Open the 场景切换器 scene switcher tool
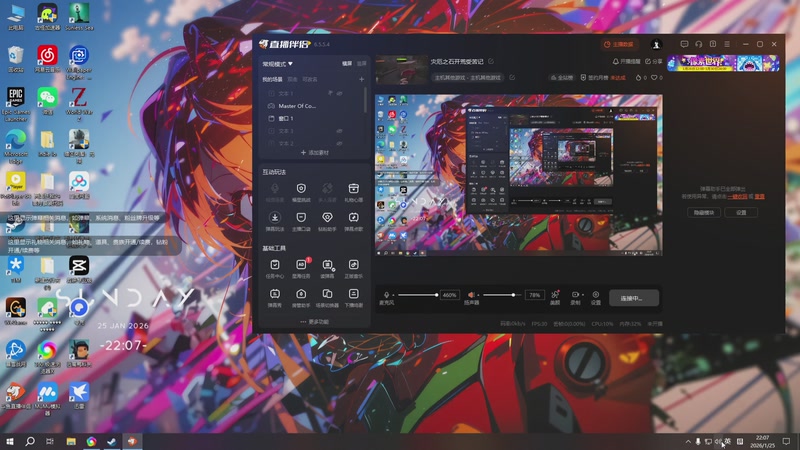This screenshot has height=450, width=800. pos(327,298)
